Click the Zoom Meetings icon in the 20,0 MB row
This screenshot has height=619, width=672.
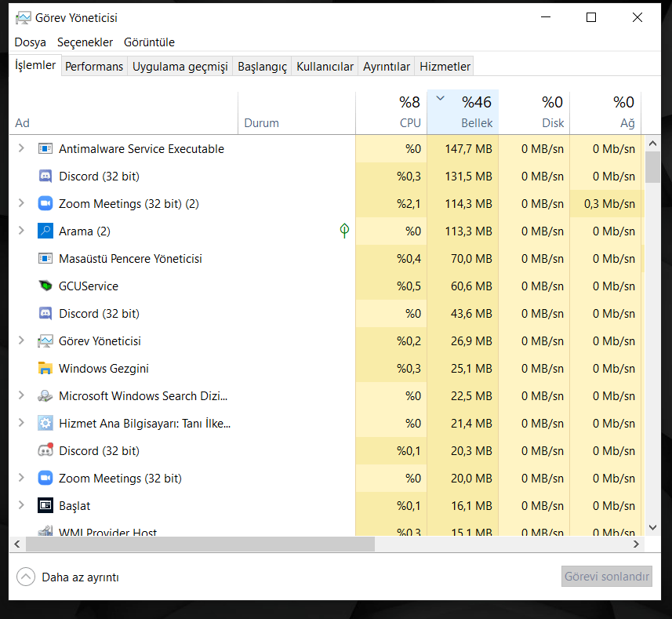click(45, 478)
